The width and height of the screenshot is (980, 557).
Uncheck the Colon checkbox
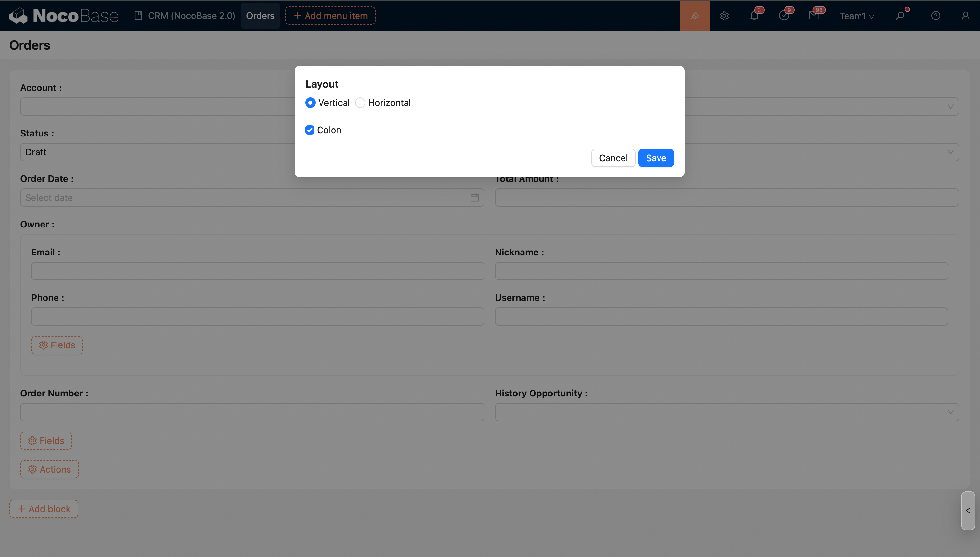point(309,130)
